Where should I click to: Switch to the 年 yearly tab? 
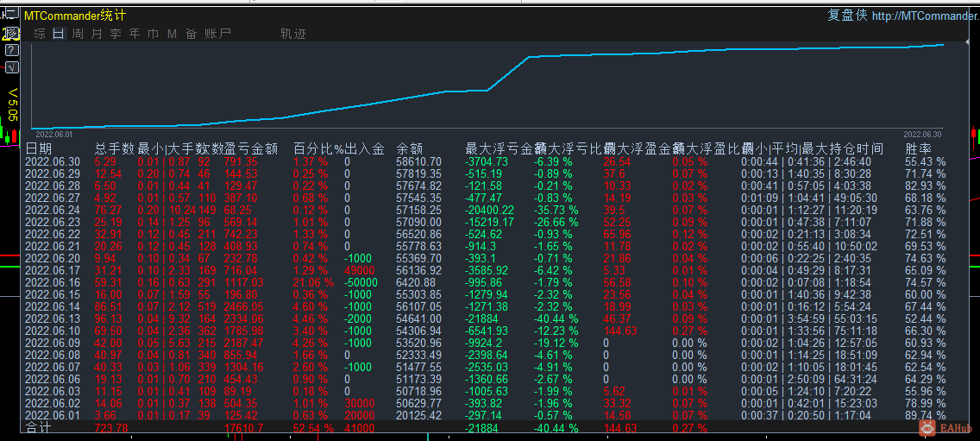pyautogui.click(x=135, y=34)
